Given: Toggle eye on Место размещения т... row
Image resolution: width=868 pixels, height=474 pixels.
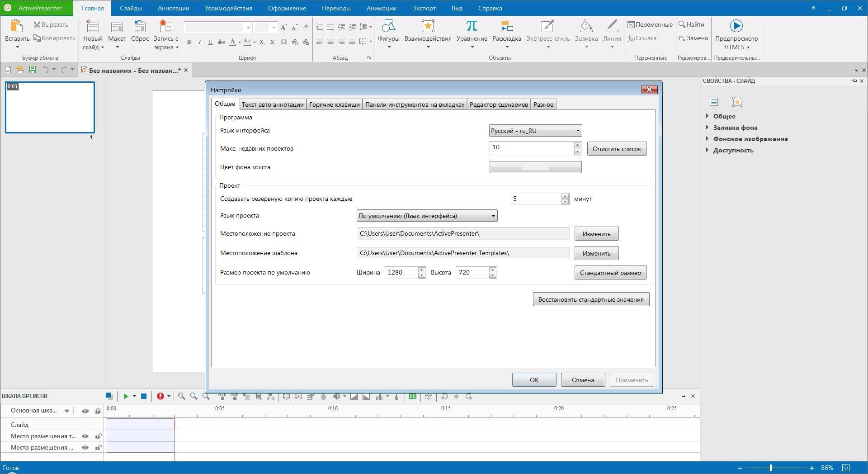Looking at the screenshot, I should [x=85, y=436].
